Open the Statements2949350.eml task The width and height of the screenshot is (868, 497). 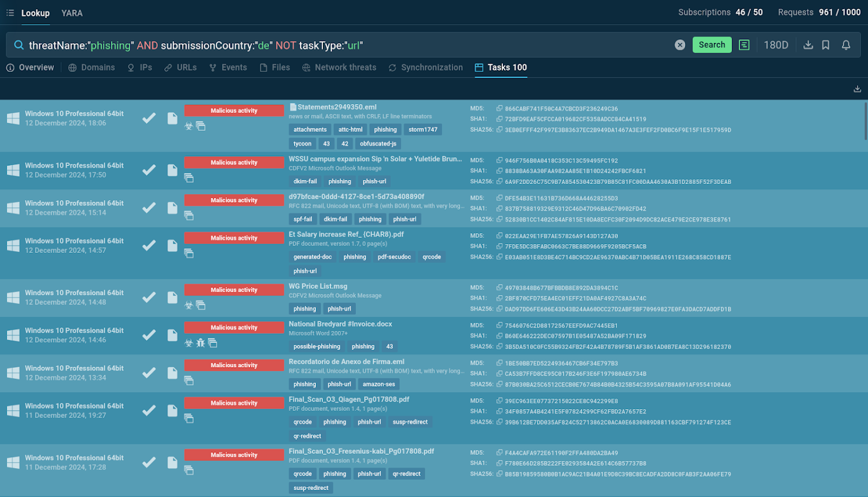tap(337, 107)
